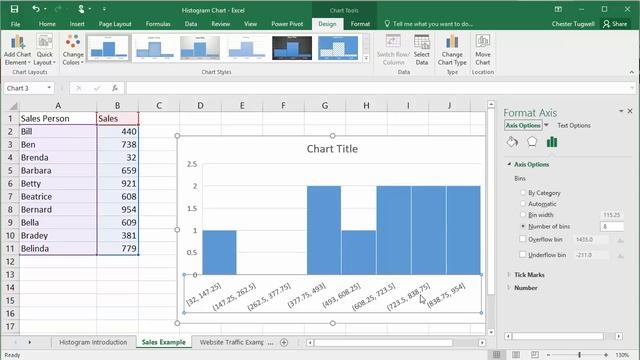The image size is (640, 360).
Task: Open Axis Options dropdown arrow
Action: 546,125
